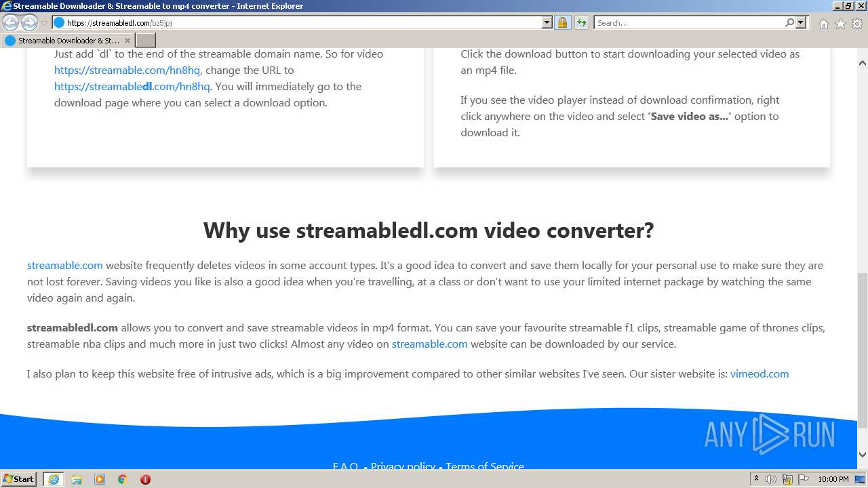Click the browser Back button
This screenshot has width=868, height=488.
[x=11, y=22]
